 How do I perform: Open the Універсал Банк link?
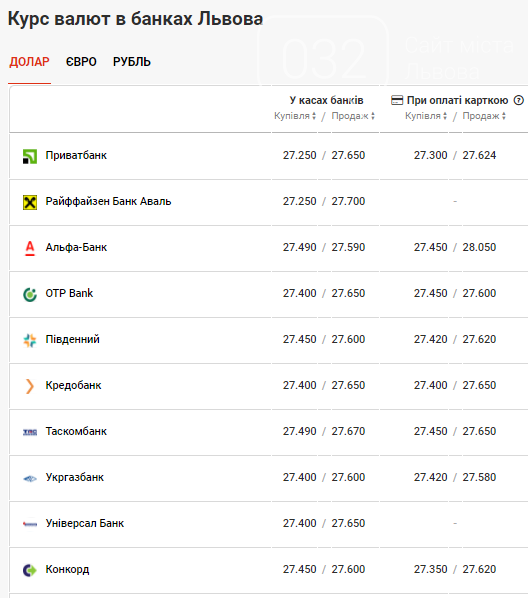(85, 523)
